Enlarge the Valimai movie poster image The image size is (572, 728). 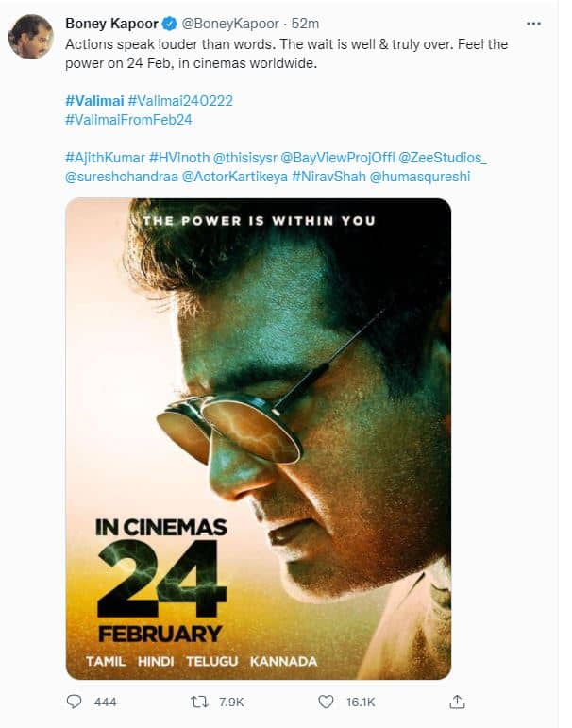point(259,439)
